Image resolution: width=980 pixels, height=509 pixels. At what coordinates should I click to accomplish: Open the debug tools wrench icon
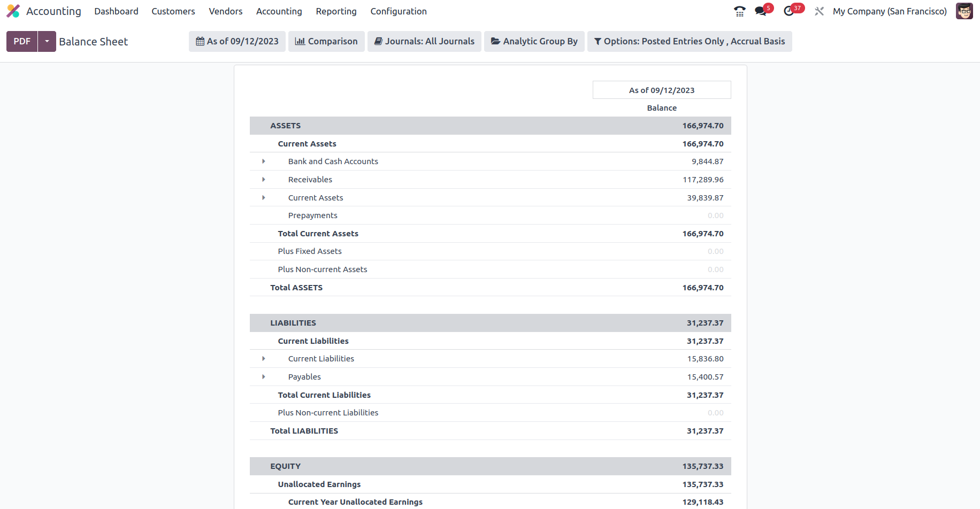[819, 11]
